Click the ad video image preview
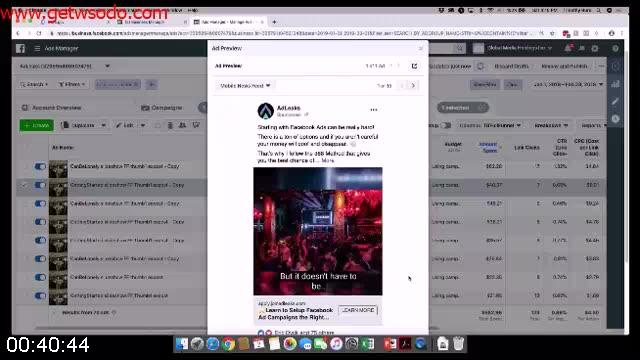The image size is (640, 360). pyautogui.click(x=318, y=231)
